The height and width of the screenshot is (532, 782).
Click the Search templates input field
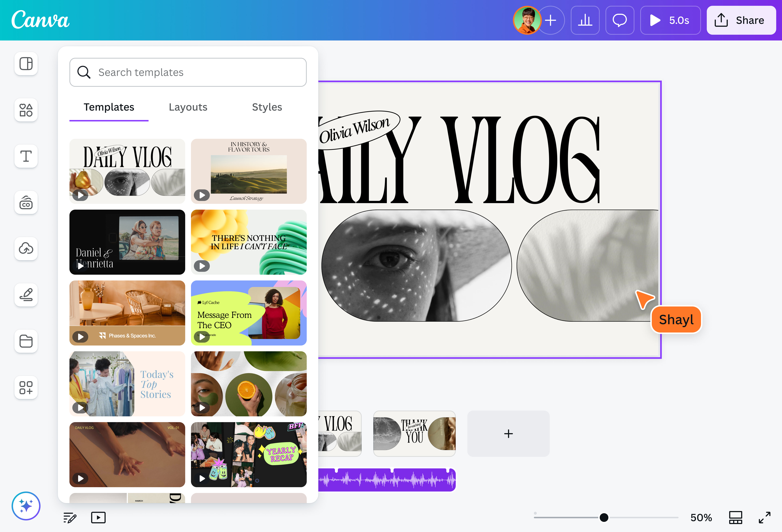(x=188, y=72)
